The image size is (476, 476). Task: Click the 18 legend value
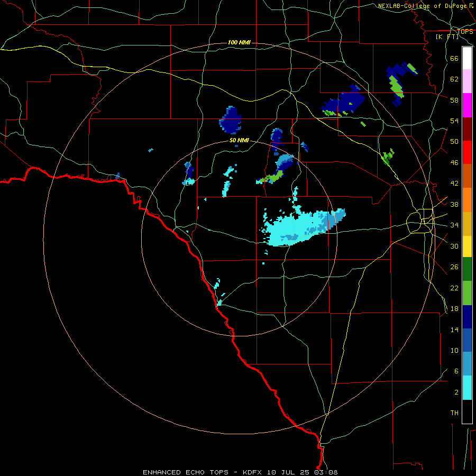tap(454, 309)
